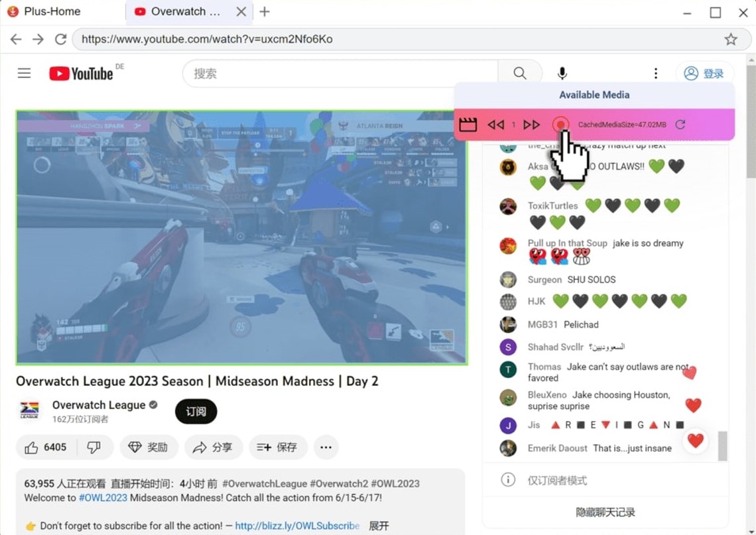The height and width of the screenshot is (535, 756).
Task: Open more actions ellipsis below video
Action: (x=326, y=447)
